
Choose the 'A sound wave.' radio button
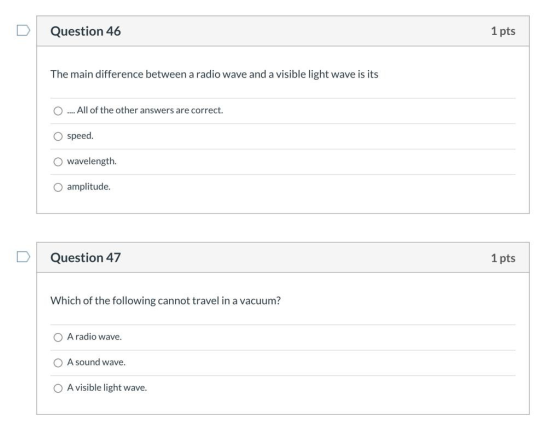pyautogui.click(x=58, y=363)
